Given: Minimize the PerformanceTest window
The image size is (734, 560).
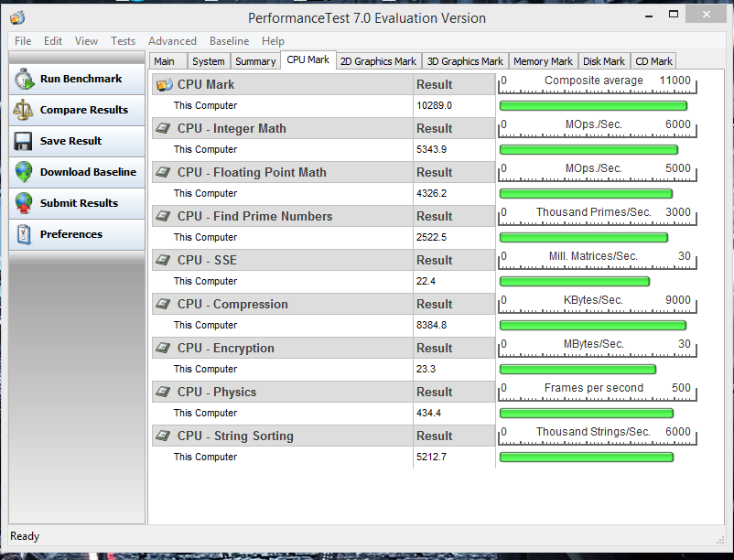Looking at the screenshot, I should (x=649, y=16).
